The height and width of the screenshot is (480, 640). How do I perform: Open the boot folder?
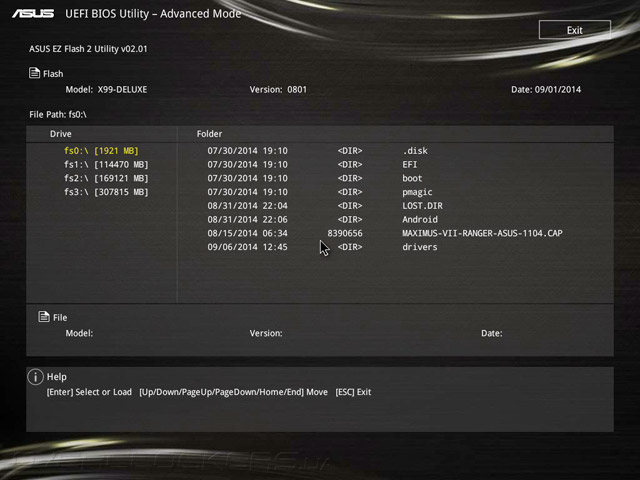(x=412, y=178)
